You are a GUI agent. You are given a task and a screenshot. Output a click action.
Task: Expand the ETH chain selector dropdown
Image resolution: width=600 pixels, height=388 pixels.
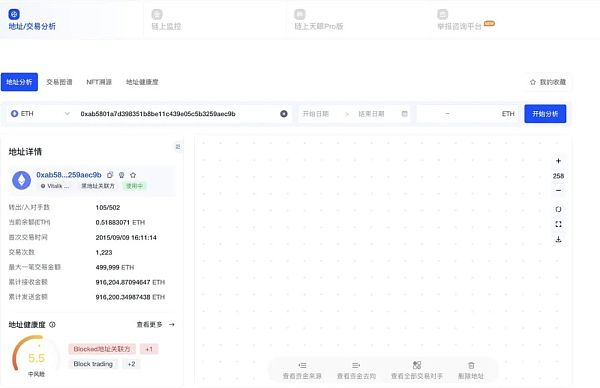[40, 114]
